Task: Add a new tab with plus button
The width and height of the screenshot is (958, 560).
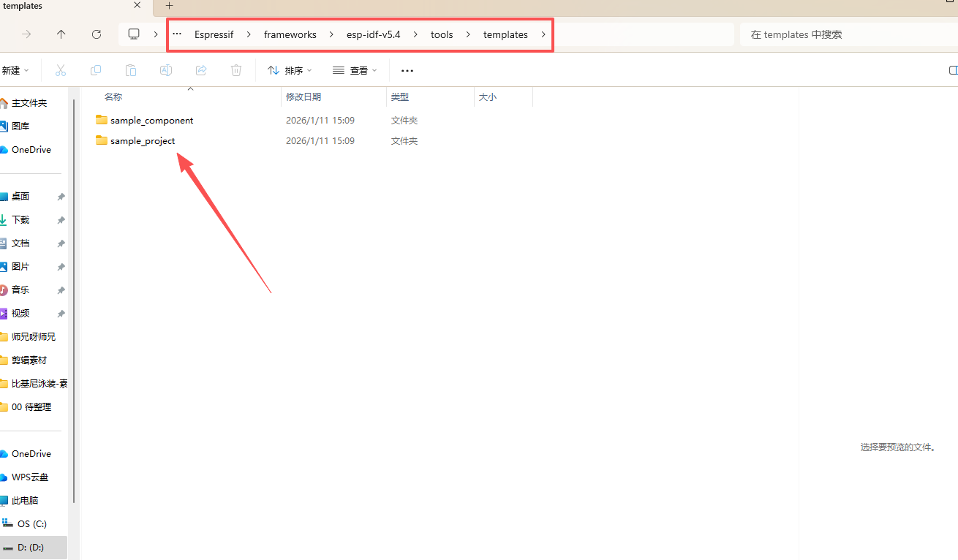Action: coord(170,6)
